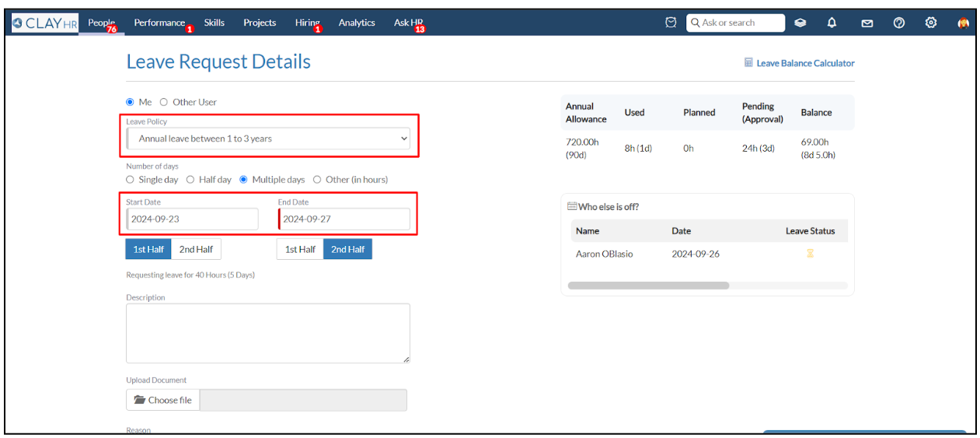Open the layers stack icon in navbar

tap(800, 23)
